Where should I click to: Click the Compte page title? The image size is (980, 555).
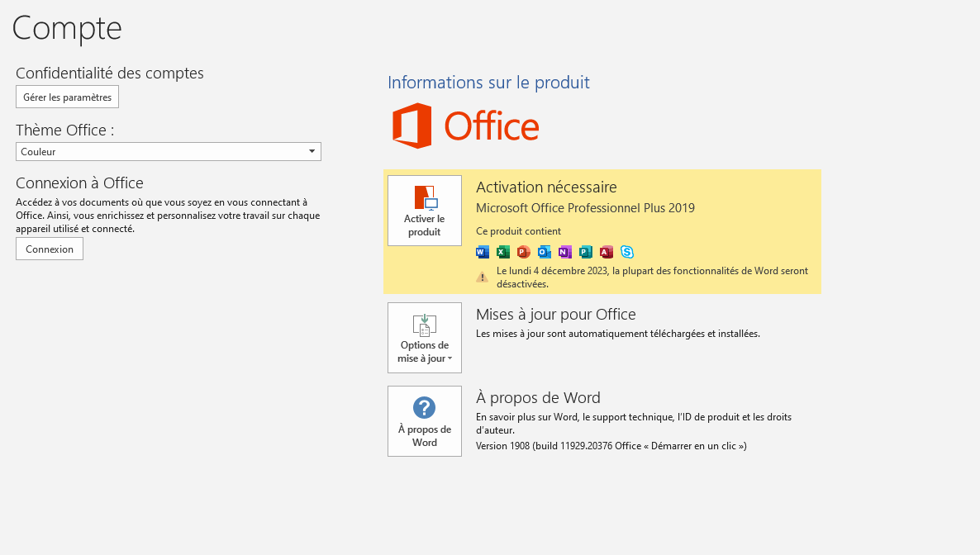(67, 27)
